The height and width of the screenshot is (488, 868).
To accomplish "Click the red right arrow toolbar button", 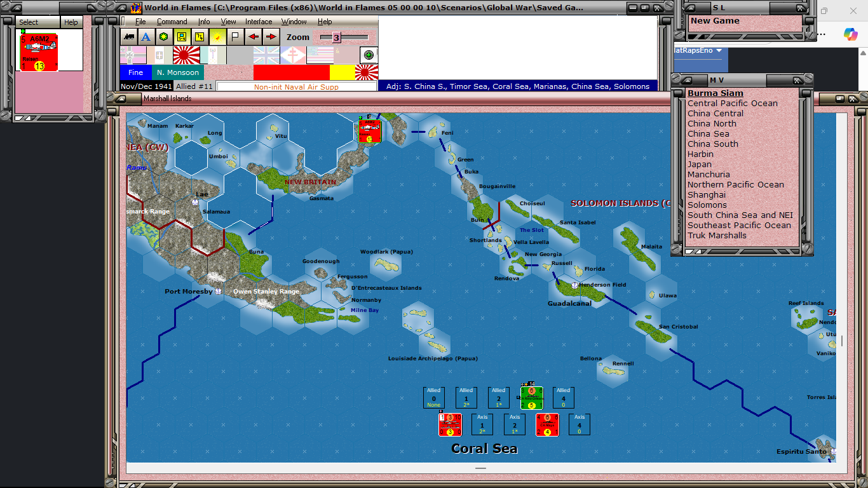I will 271,37.
